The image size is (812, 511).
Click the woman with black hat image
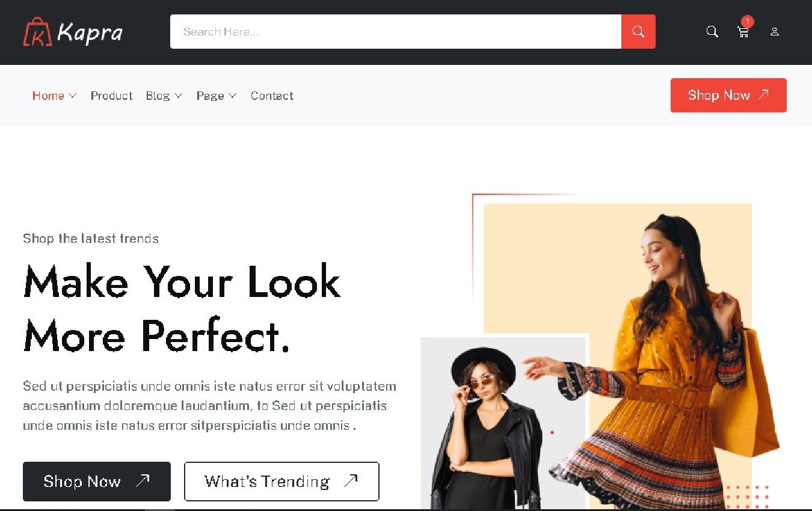(x=487, y=428)
